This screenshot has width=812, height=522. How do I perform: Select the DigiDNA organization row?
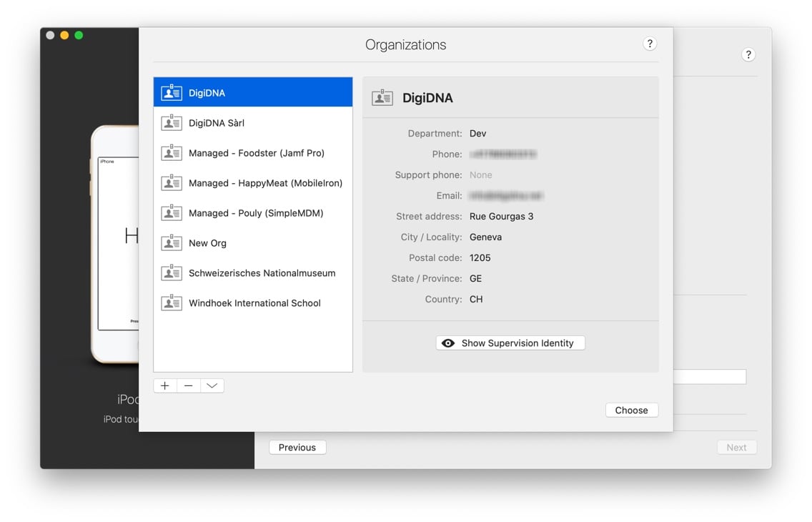[253, 92]
